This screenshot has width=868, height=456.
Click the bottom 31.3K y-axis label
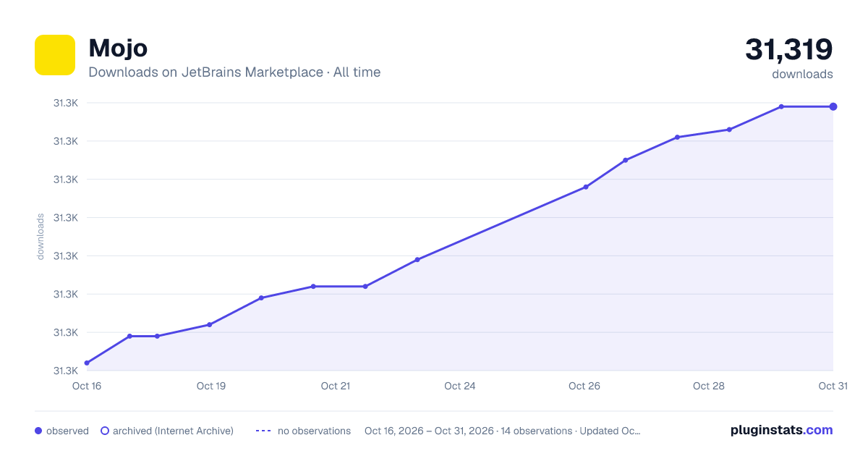(66, 371)
